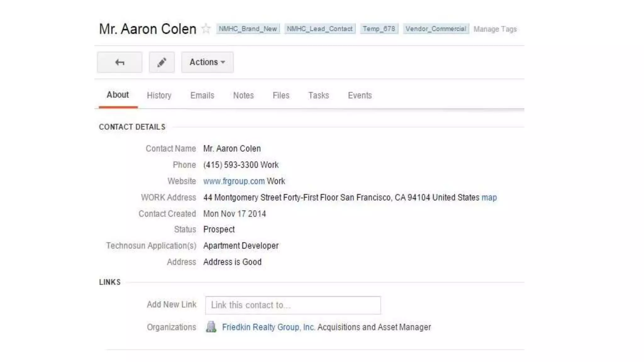Go to the Notes tab
This screenshot has width=644, height=362.
(x=243, y=95)
